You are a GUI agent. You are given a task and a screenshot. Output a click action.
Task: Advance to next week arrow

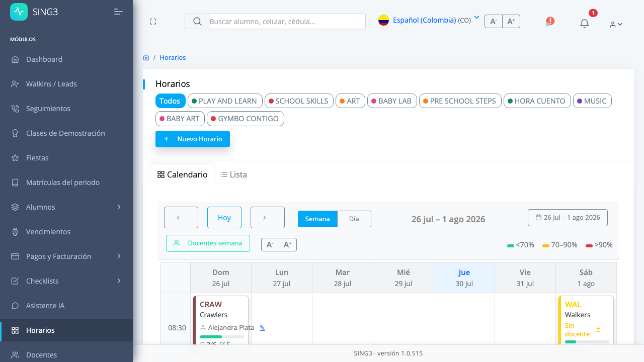(x=265, y=218)
